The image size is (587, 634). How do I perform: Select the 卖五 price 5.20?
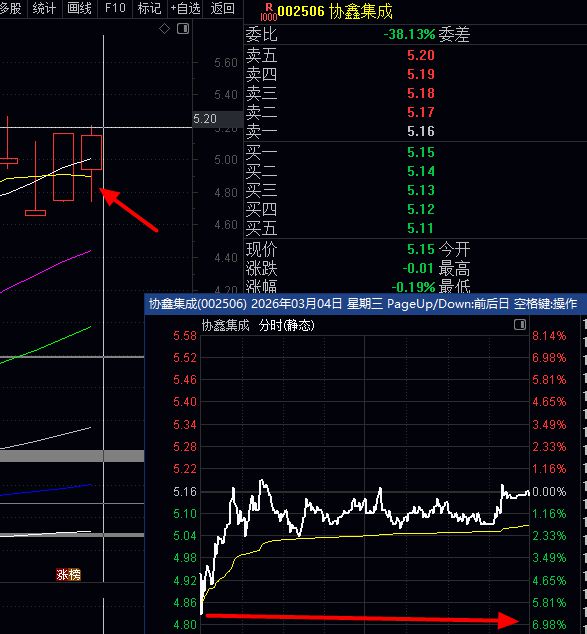[421, 55]
